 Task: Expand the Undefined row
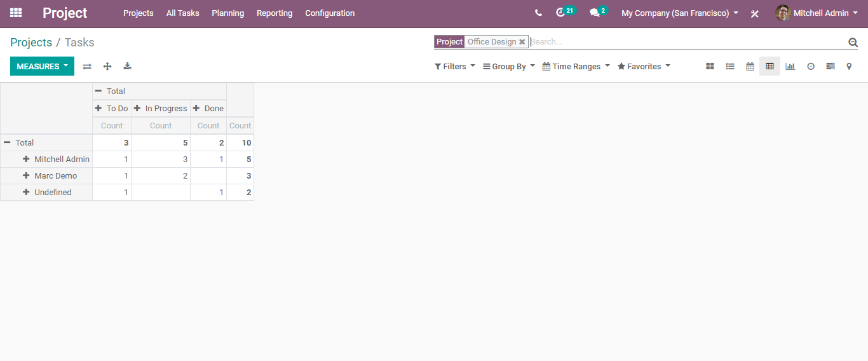46,192
